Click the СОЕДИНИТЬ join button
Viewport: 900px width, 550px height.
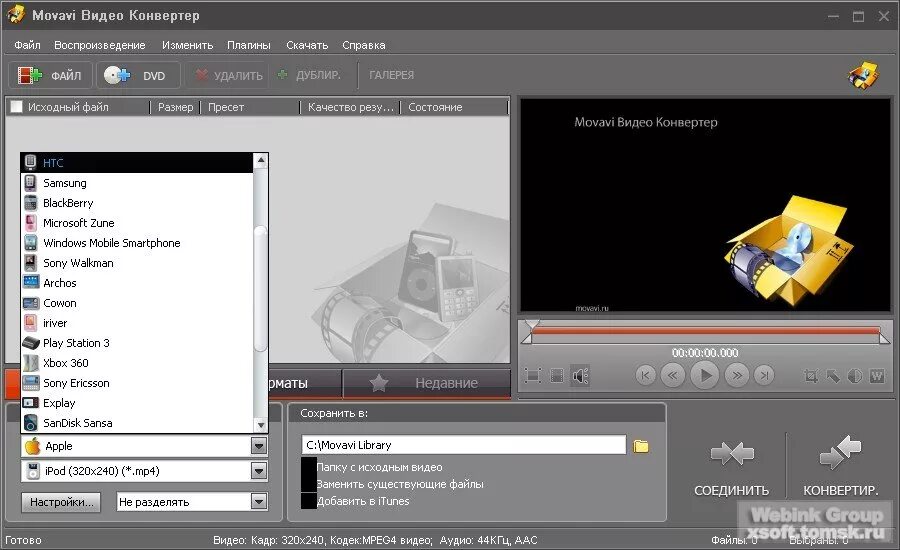(x=731, y=468)
